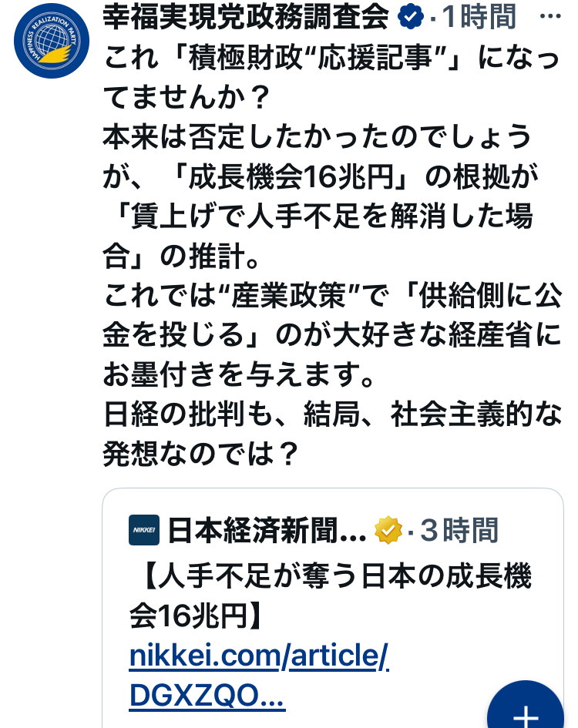
Task: Tap the phrase 「賃上げで人手不足を解消した場
Action: coord(316,218)
